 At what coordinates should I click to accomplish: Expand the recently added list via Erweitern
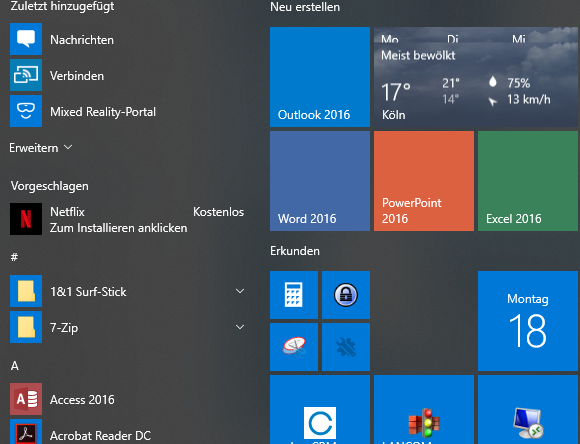[x=41, y=148]
